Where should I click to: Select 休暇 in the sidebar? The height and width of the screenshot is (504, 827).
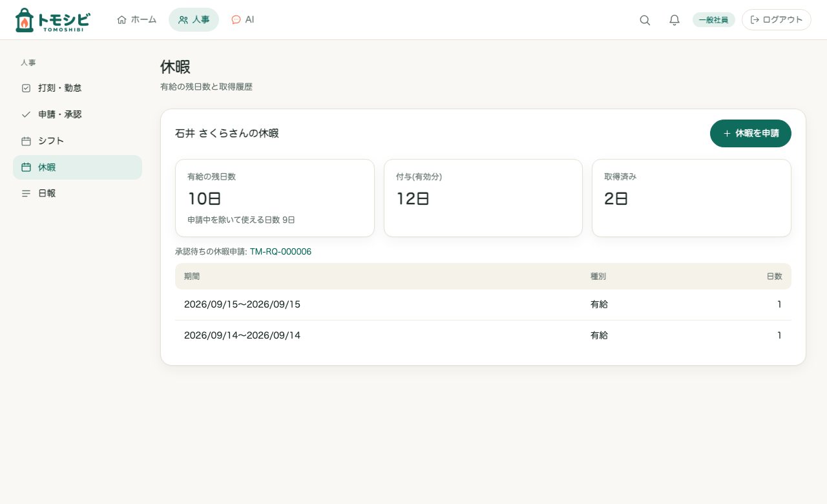tap(78, 167)
